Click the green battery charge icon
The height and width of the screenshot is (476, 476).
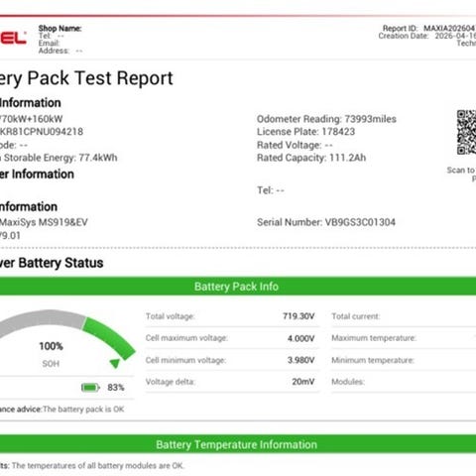pyautogui.click(x=90, y=387)
